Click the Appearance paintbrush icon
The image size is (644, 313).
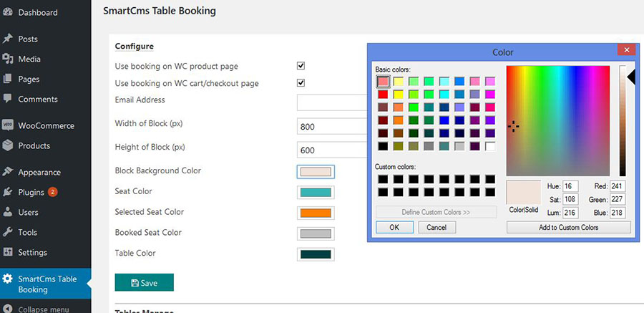(8, 172)
